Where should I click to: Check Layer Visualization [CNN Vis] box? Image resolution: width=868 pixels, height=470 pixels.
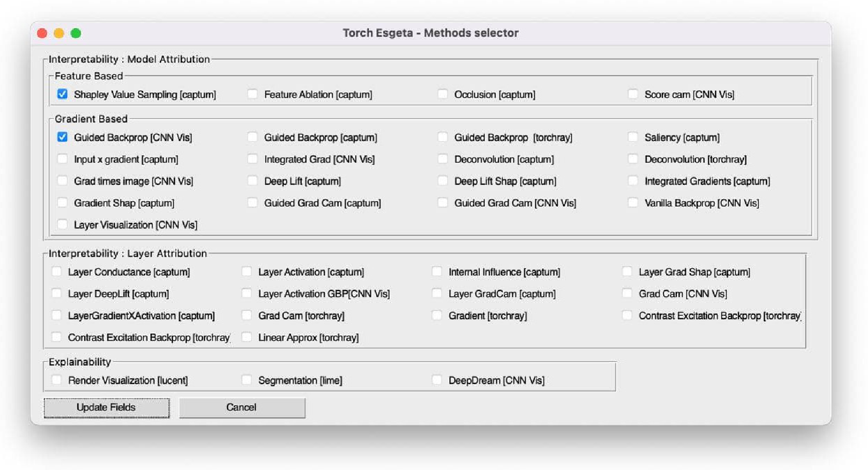click(63, 225)
